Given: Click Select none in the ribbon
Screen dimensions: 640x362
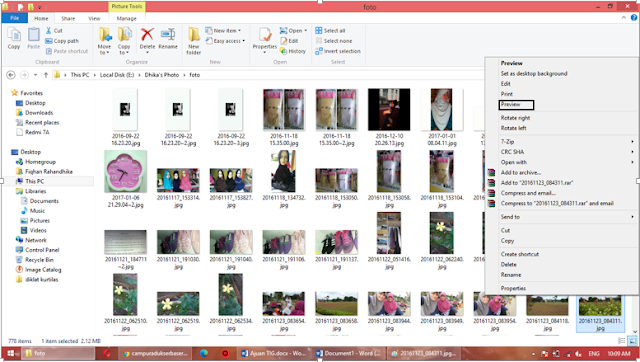Looking at the screenshot, I should click(x=334, y=41).
